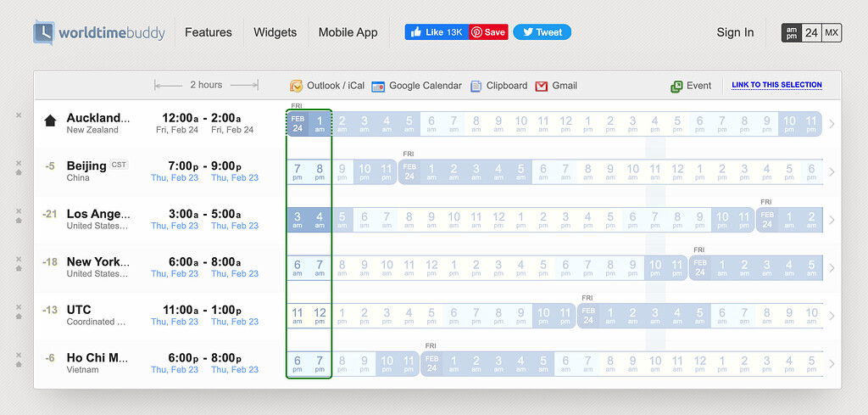This screenshot has height=415, width=868.
Task: Set Beijing as home location
Action: [19, 171]
